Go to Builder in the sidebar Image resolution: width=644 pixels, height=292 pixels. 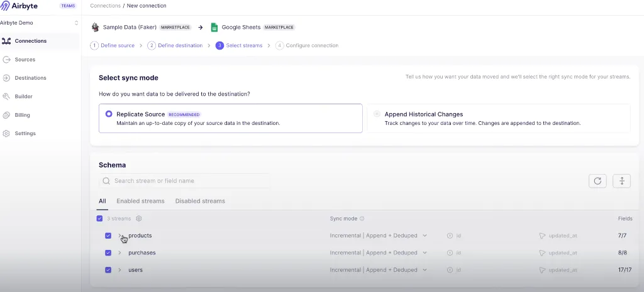[23, 96]
